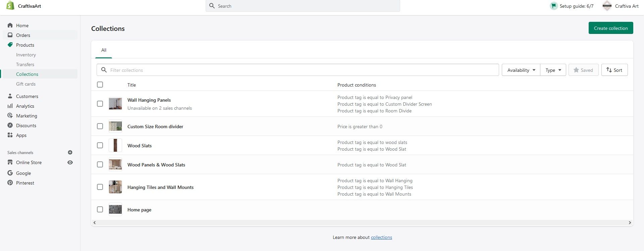Add a sales channel with the plus icon
The width and height of the screenshot is (644, 251).
70,152
